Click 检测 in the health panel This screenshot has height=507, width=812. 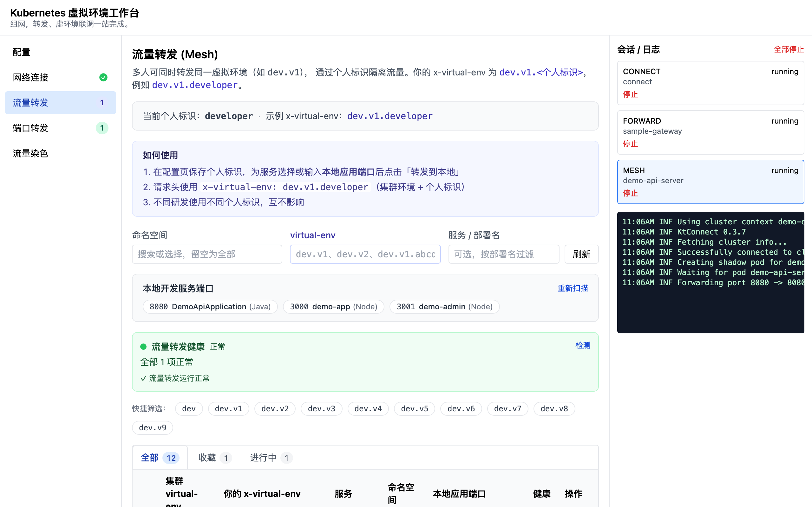point(582,345)
